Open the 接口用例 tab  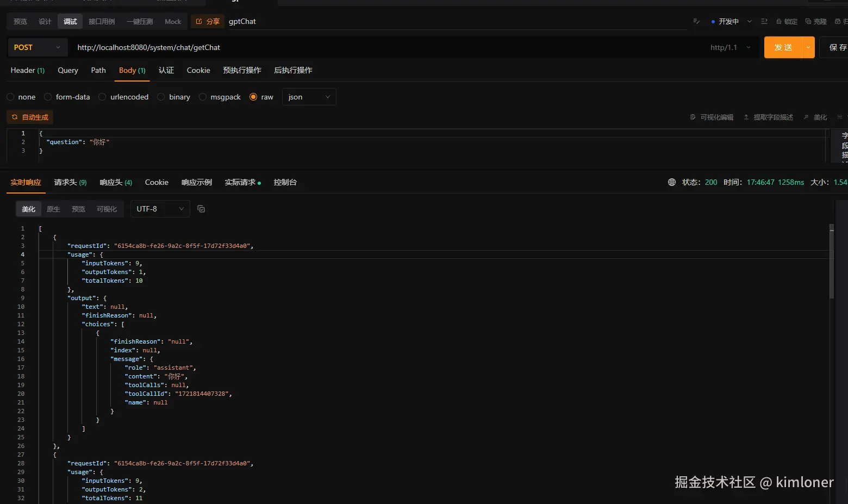[102, 21]
